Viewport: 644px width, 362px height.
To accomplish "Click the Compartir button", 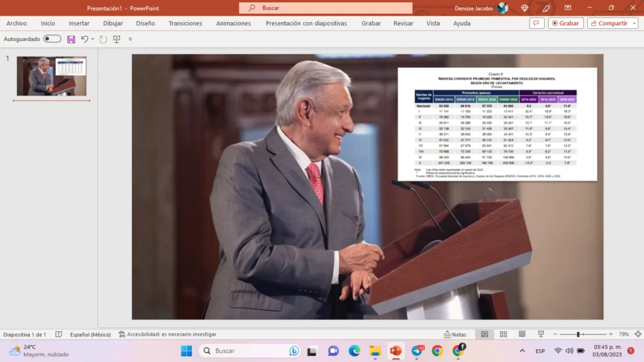I will click(x=609, y=23).
